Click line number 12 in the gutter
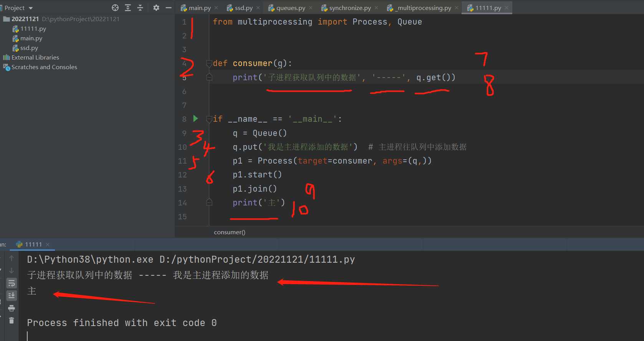The image size is (644, 341). [x=182, y=175]
